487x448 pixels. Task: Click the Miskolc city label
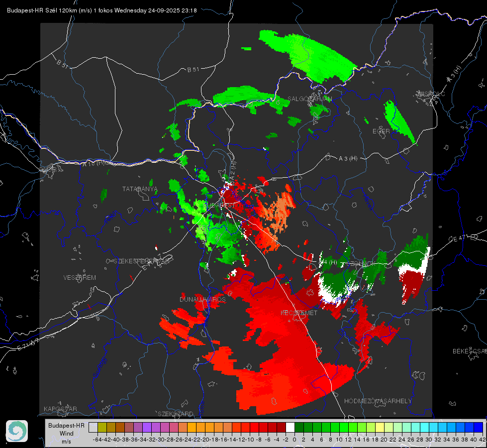(431, 94)
